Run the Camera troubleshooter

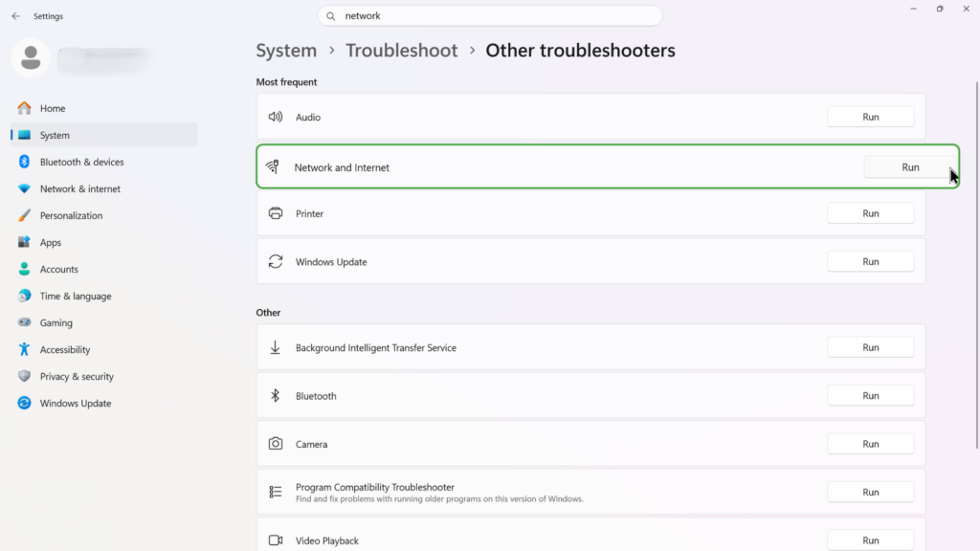click(871, 444)
